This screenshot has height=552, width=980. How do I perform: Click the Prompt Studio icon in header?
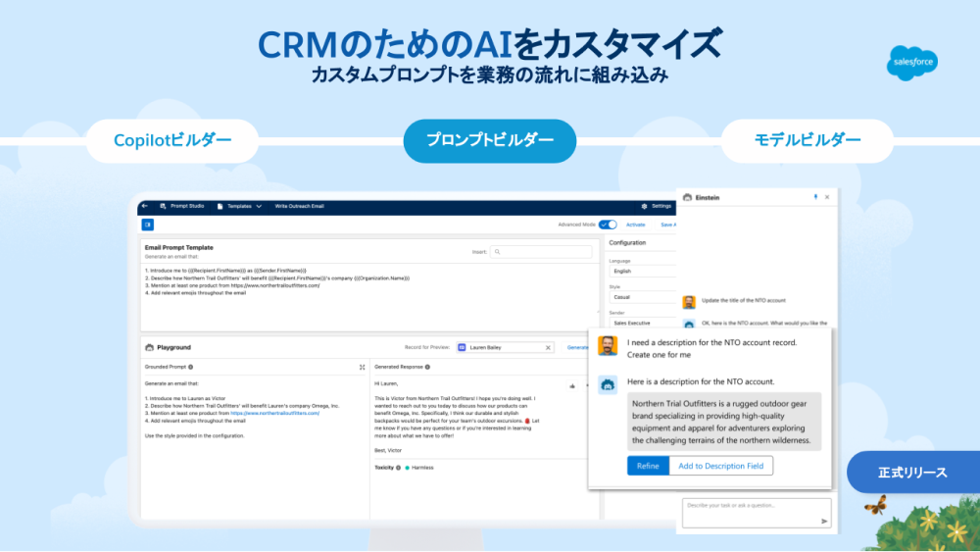[163, 206]
